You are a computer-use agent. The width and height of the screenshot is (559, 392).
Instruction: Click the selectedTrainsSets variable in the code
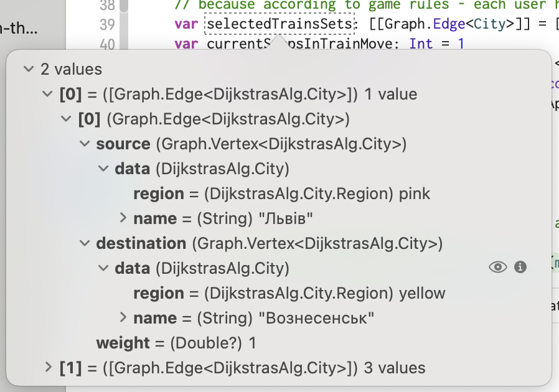pos(279,24)
